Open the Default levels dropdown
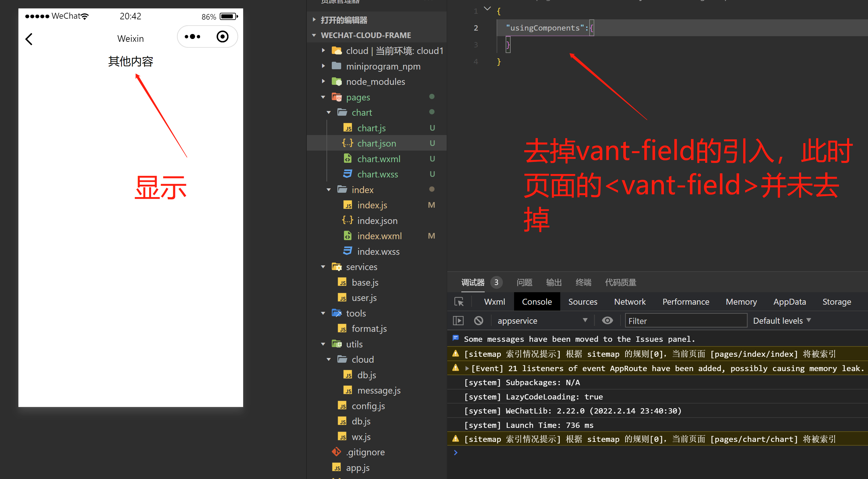 (x=782, y=321)
